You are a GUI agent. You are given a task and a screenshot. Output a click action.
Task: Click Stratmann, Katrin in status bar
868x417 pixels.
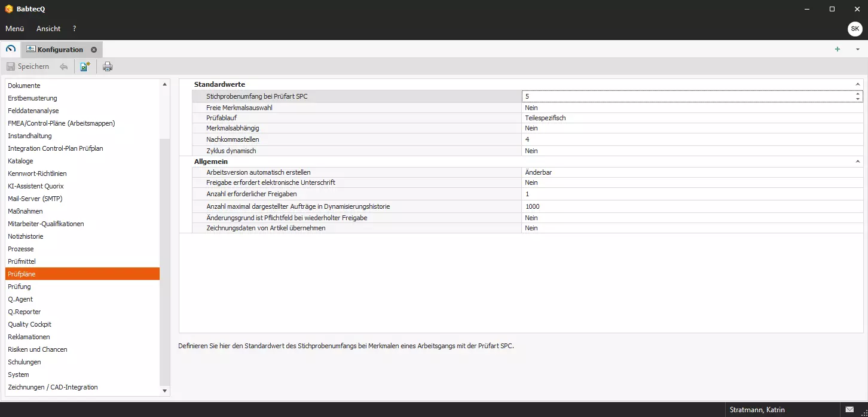pos(757,410)
